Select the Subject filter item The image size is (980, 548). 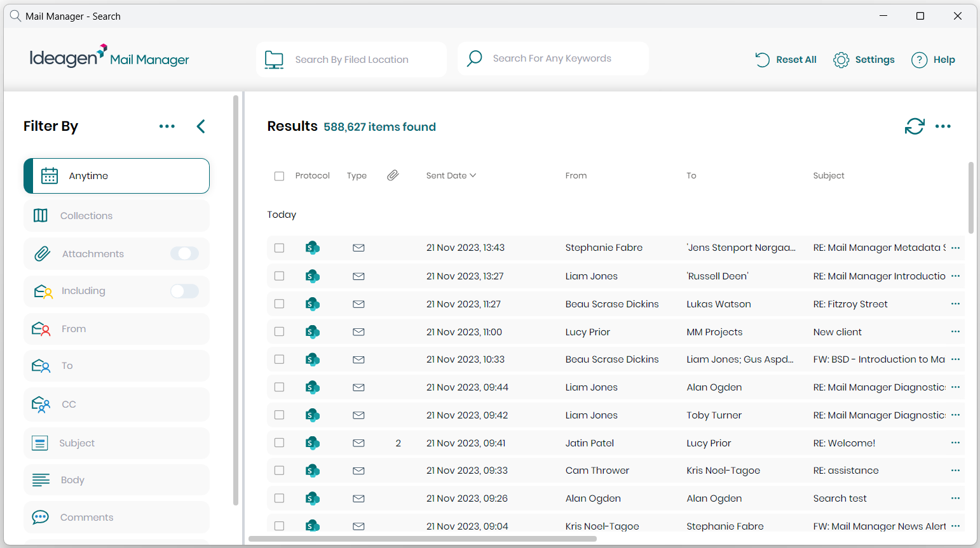point(116,443)
